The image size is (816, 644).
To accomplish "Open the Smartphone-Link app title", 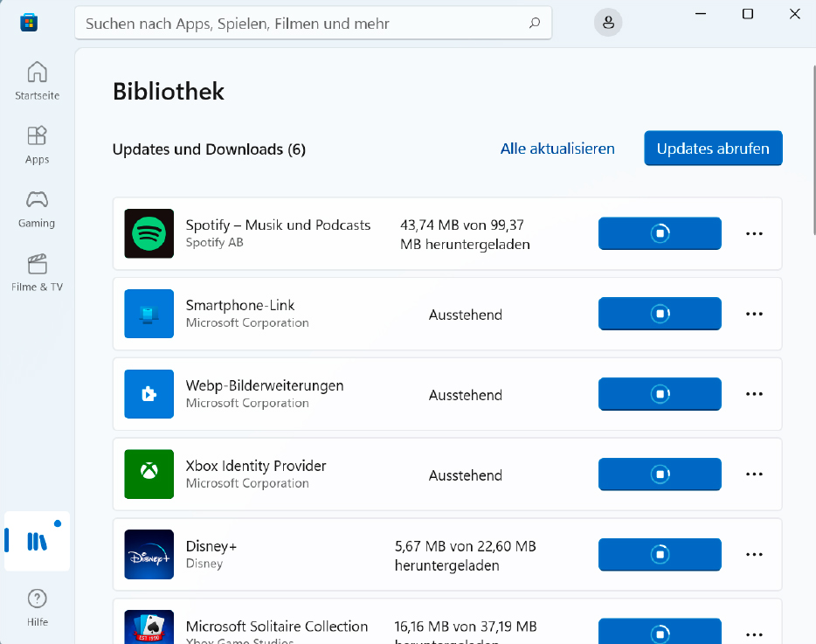I will click(240, 305).
